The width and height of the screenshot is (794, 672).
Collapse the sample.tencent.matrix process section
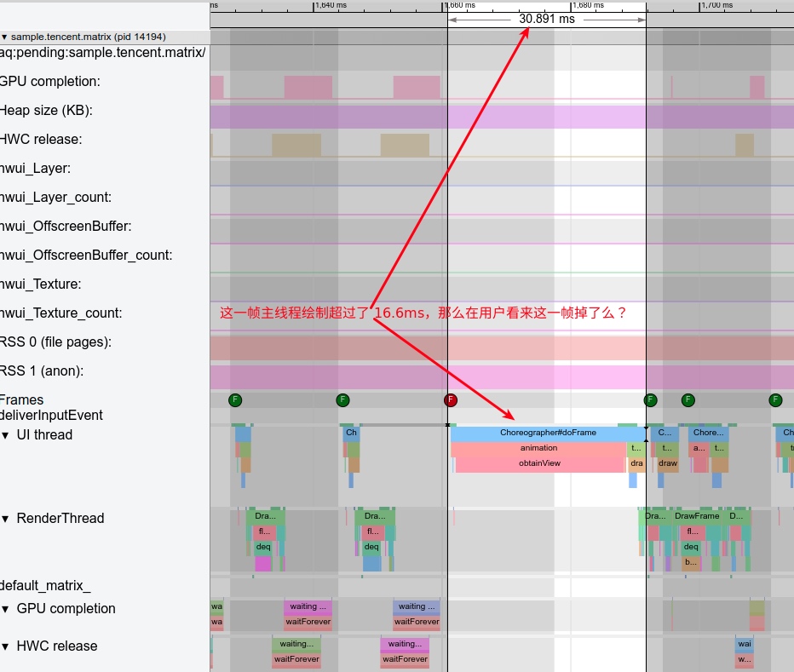coord(5,37)
